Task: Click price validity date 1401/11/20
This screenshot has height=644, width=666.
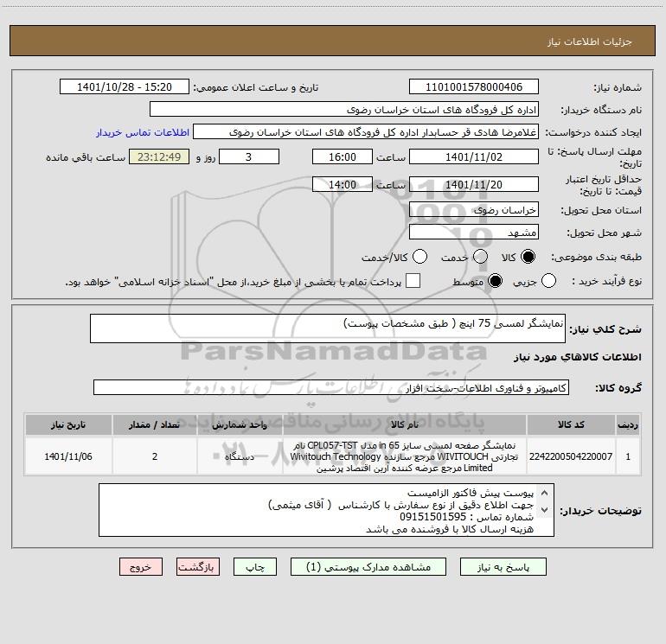Action: pos(474,184)
